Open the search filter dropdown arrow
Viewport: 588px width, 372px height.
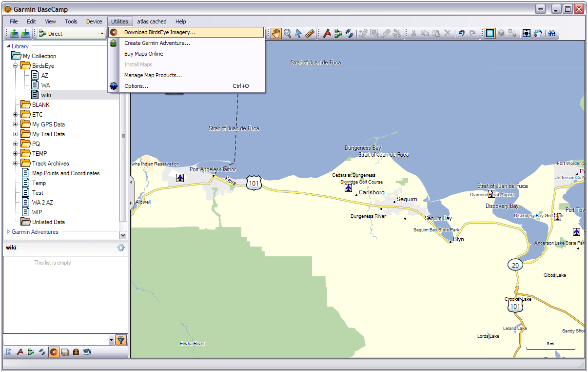[x=111, y=340]
